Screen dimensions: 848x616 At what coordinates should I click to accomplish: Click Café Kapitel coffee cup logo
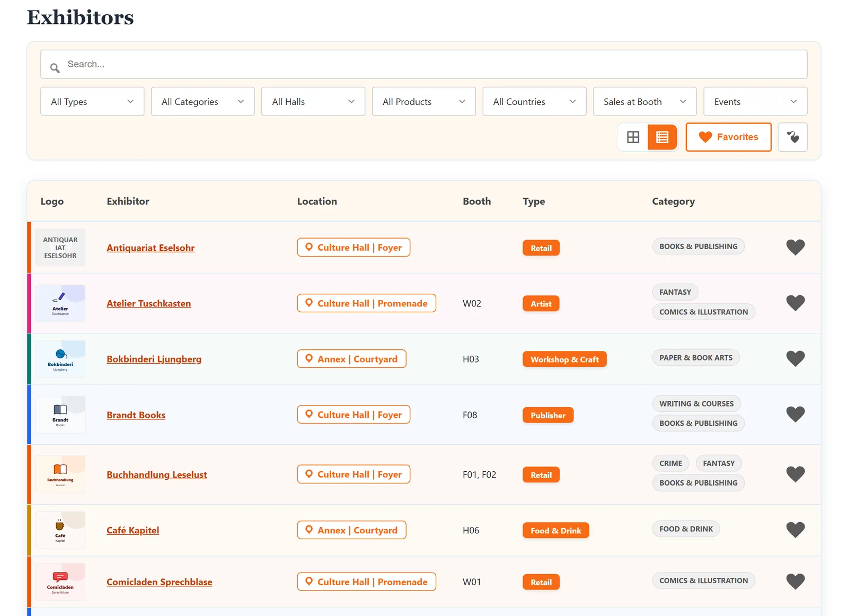coord(60,530)
